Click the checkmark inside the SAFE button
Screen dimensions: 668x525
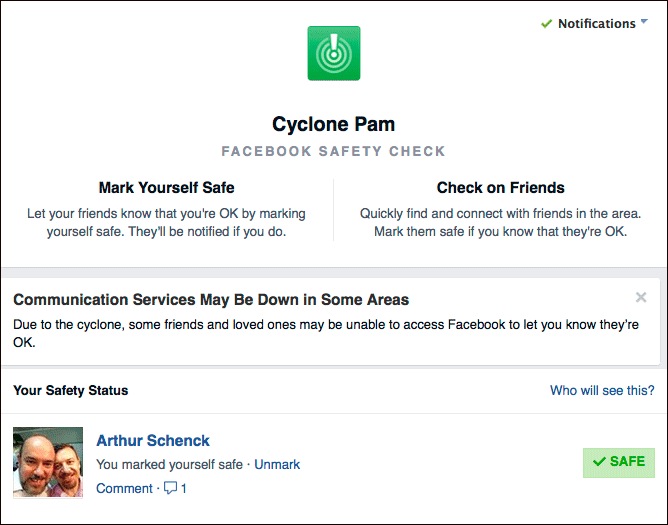(x=599, y=462)
